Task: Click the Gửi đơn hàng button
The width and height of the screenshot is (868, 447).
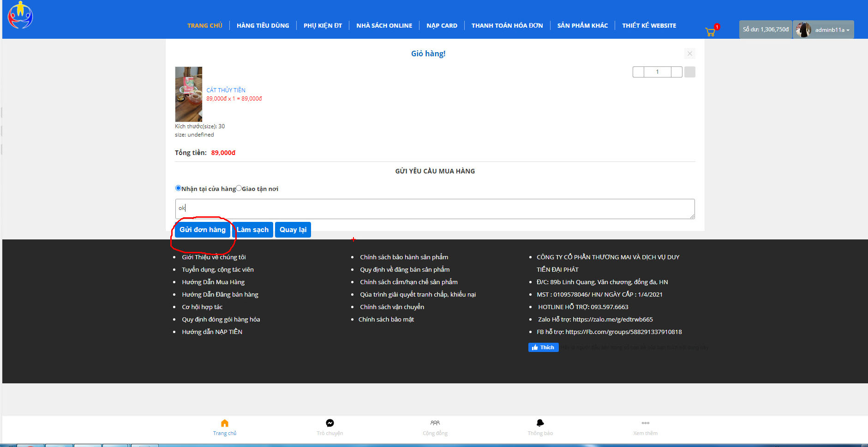Action: [203, 230]
